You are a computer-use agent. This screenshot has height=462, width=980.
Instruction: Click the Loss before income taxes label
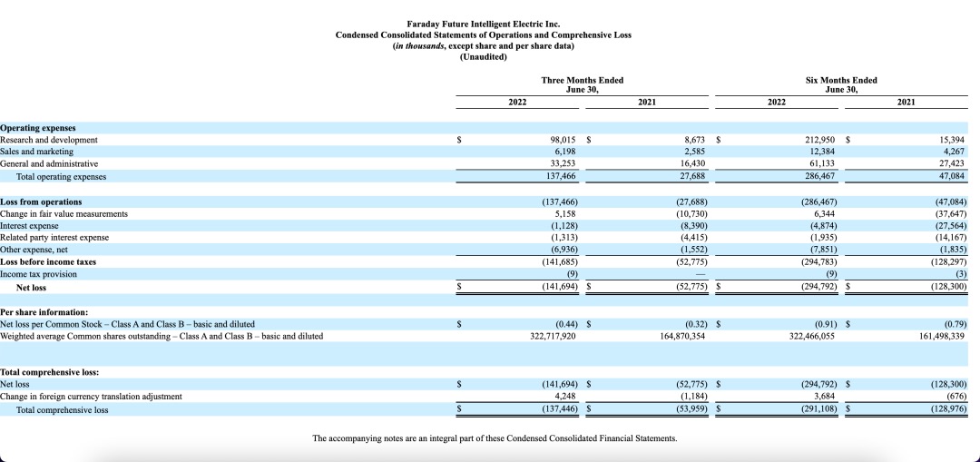point(48,261)
